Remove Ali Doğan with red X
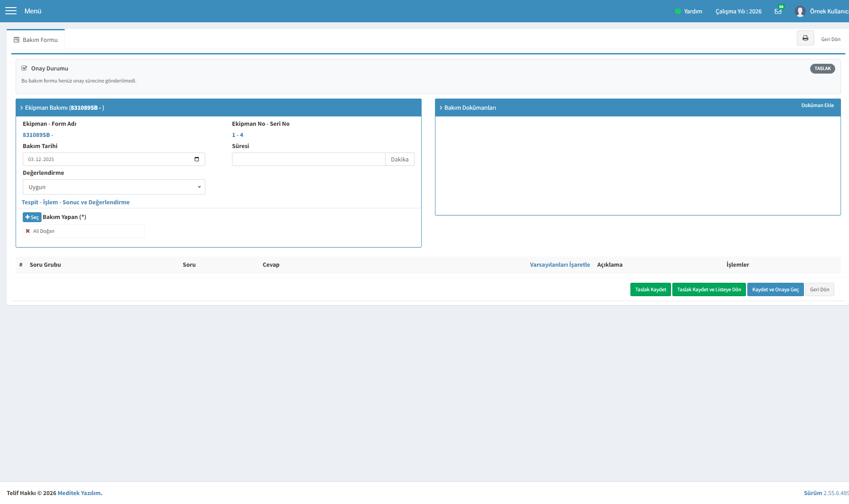The width and height of the screenshot is (849, 504). click(28, 231)
